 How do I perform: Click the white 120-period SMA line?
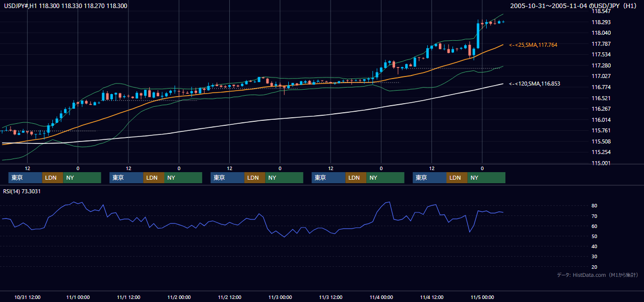tap(252, 121)
